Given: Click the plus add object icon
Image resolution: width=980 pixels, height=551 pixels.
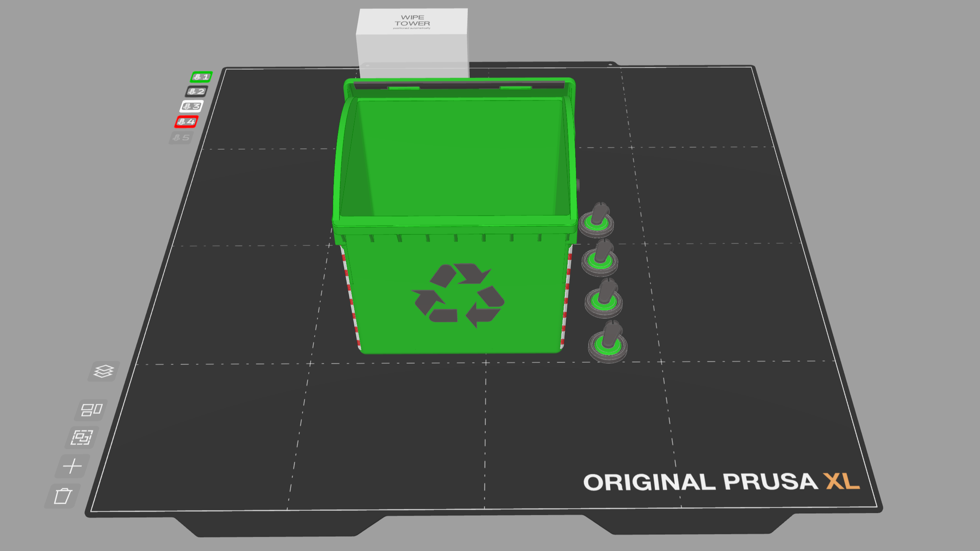Looking at the screenshot, I should 72,466.
